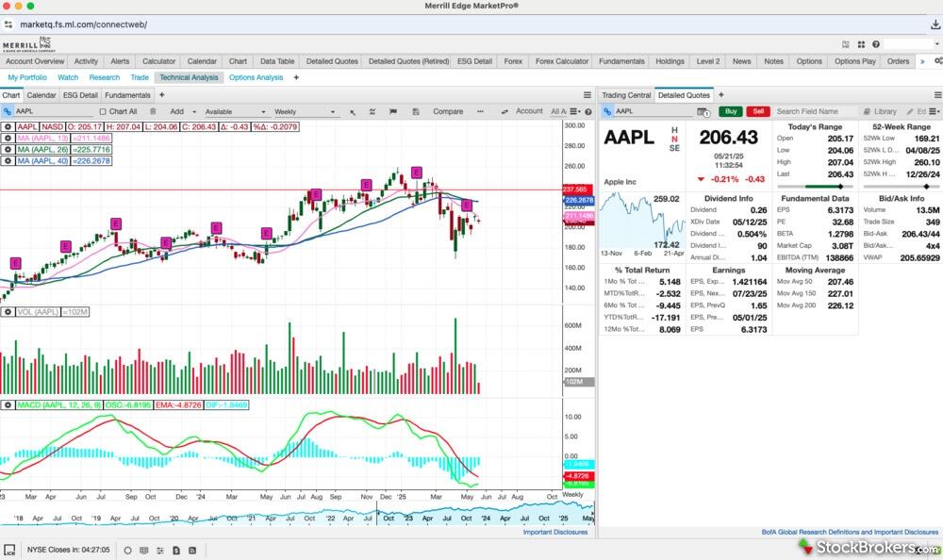Image resolution: width=943 pixels, height=560 pixels.
Task: Enable the Chart All checkbox
Action: [103, 111]
